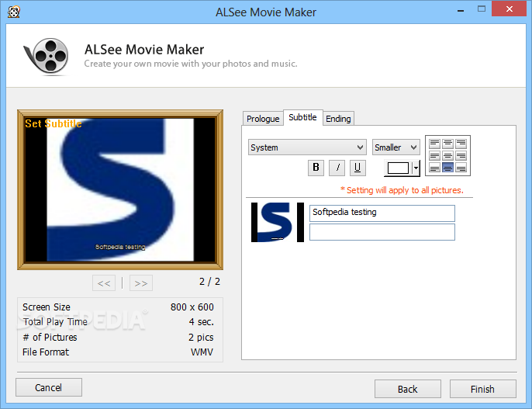Toggle bold subtitle text

(x=316, y=168)
